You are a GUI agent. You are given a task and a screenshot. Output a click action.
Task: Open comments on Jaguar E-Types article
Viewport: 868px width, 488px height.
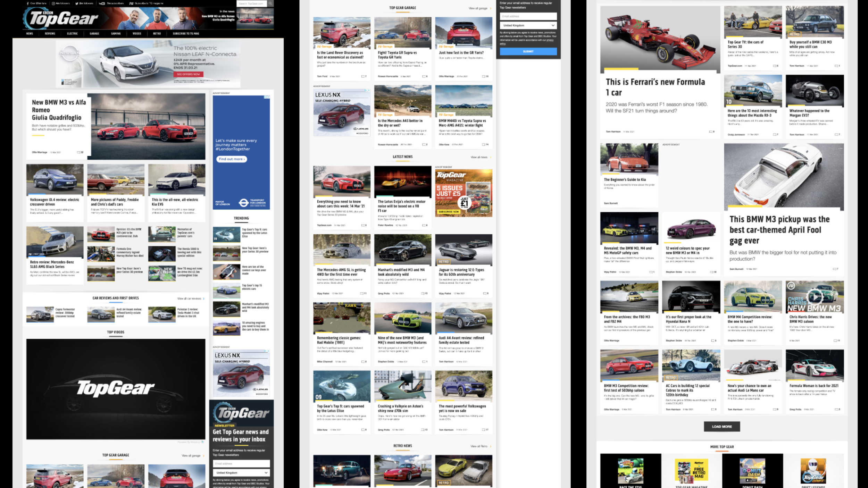[x=485, y=294]
